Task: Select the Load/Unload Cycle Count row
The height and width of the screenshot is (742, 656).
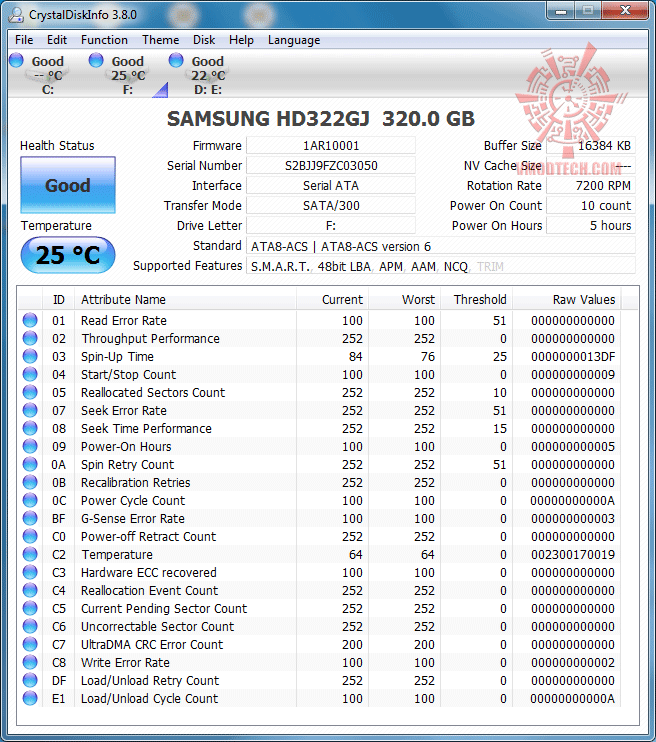Action: [x=320, y=698]
